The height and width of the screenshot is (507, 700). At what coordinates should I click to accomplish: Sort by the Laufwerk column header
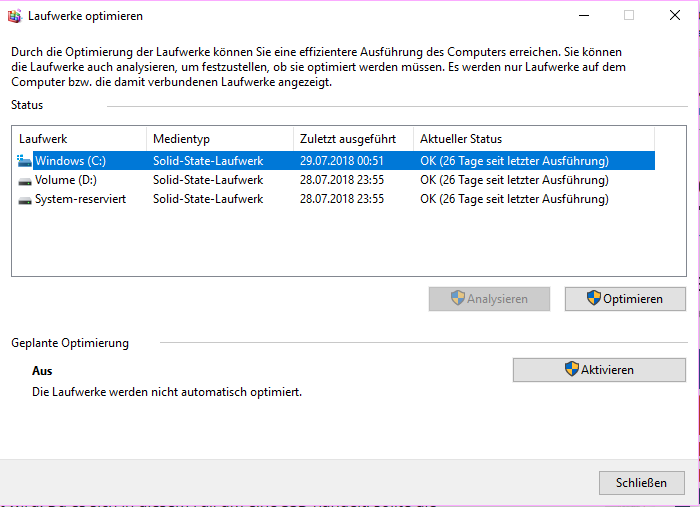pyautogui.click(x=79, y=139)
